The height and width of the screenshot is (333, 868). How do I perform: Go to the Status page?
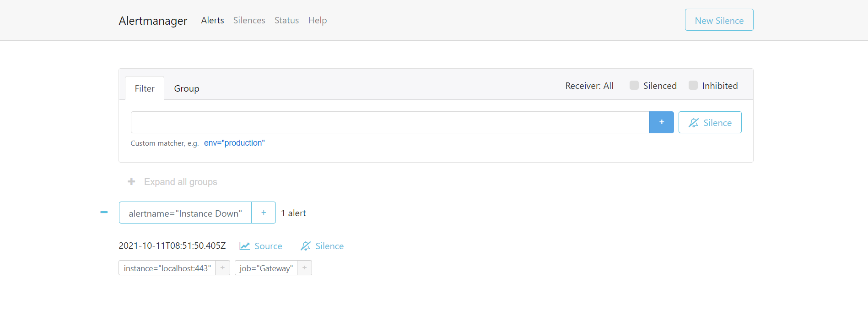pyautogui.click(x=286, y=20)
